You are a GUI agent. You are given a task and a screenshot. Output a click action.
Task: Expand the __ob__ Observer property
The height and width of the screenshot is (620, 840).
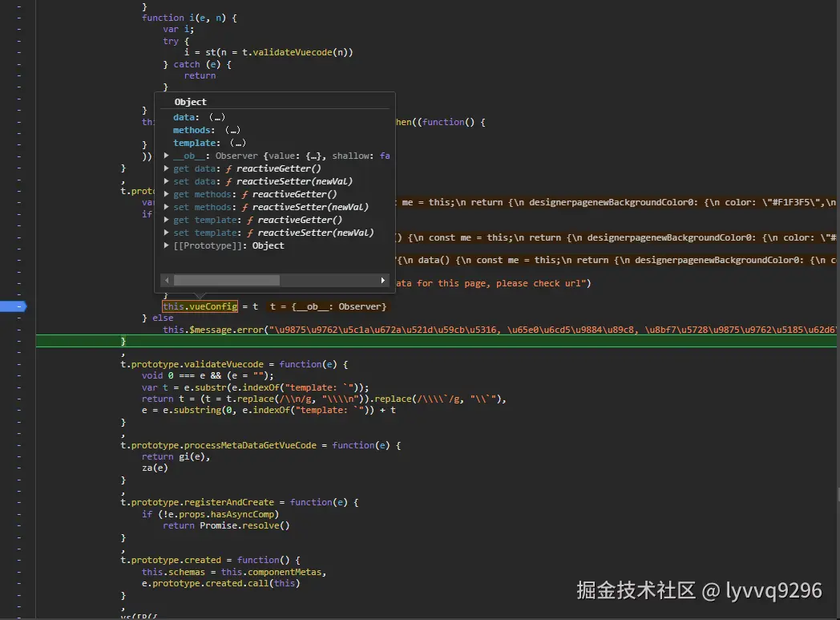[x=167, y=156]
